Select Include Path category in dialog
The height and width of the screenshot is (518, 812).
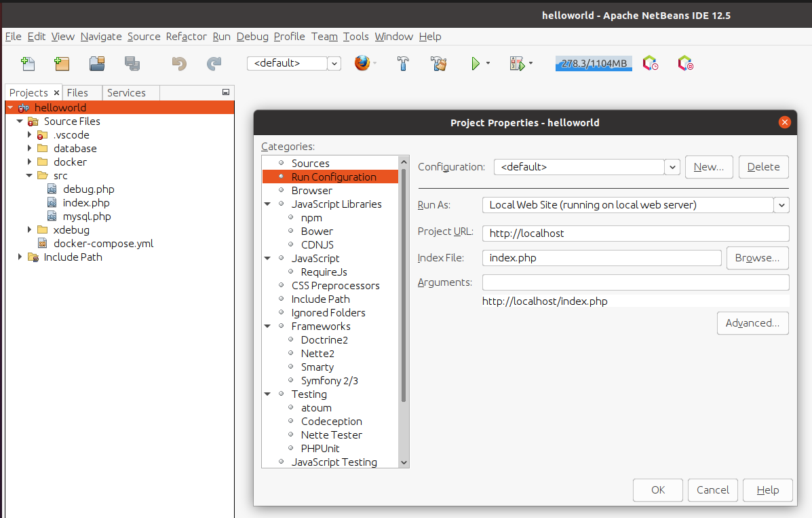[321, 299]
